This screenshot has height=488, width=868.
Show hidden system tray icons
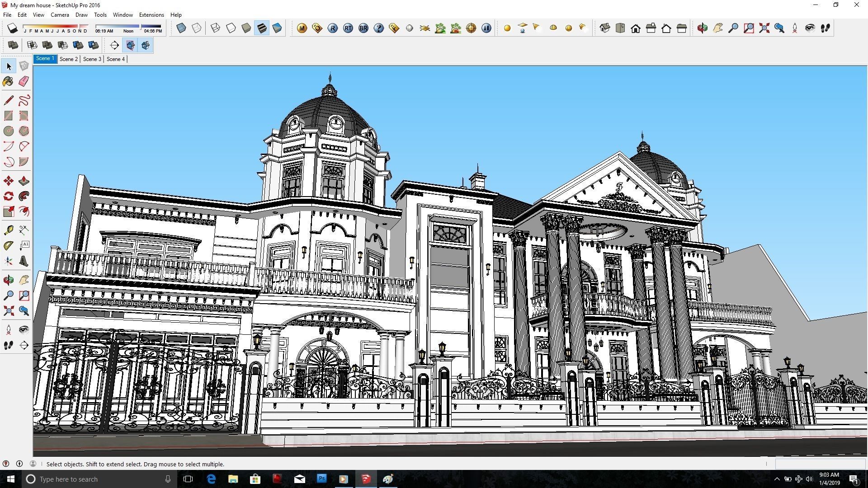click(x=777, y=479)
